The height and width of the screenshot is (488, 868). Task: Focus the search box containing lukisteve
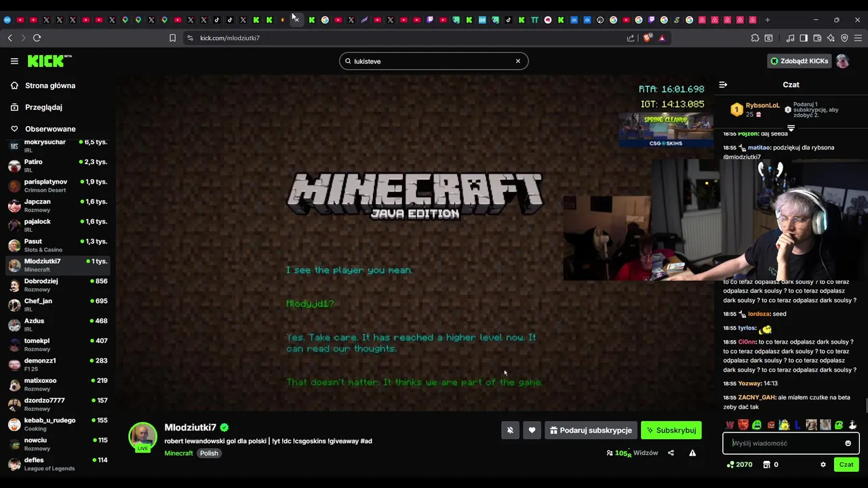pyautogui.click(x=433, y=61)
